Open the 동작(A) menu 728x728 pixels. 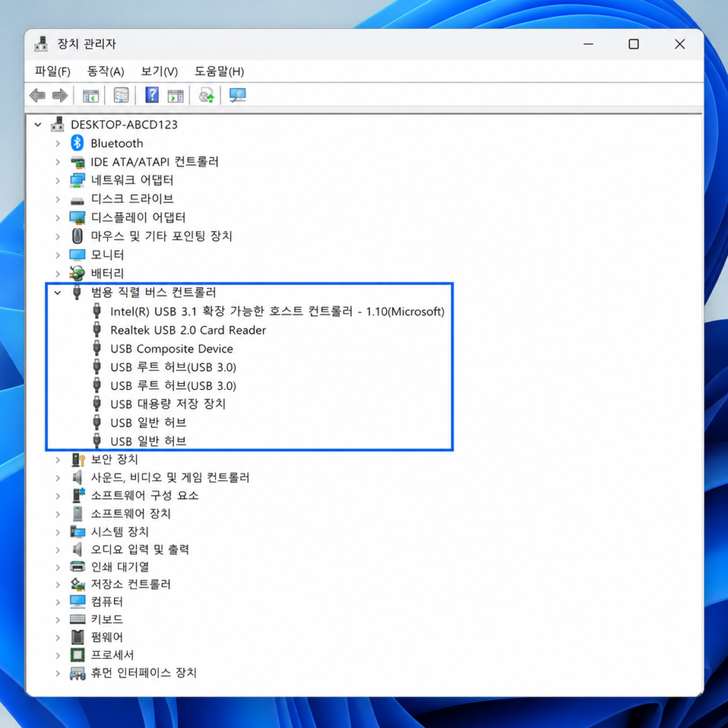105,72
